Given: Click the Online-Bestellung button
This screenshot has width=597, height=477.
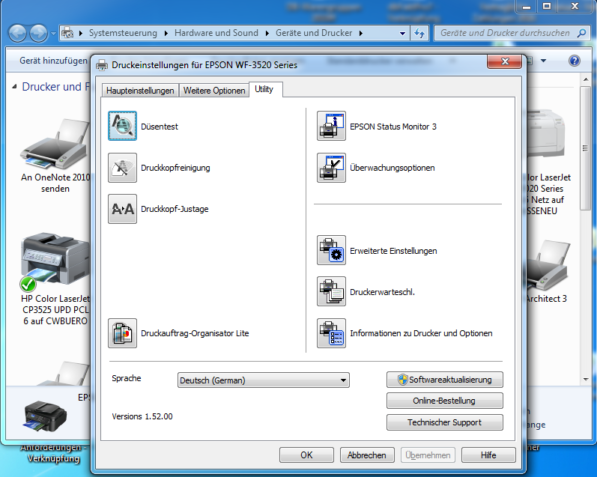Looking at the screenshot, I should point(444,401).
